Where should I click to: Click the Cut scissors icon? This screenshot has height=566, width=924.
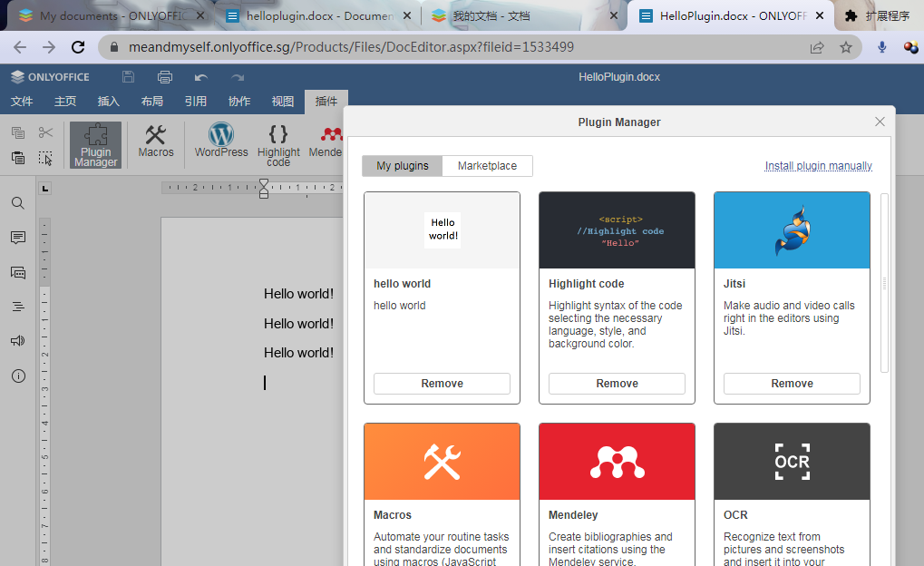coord(45,132)
